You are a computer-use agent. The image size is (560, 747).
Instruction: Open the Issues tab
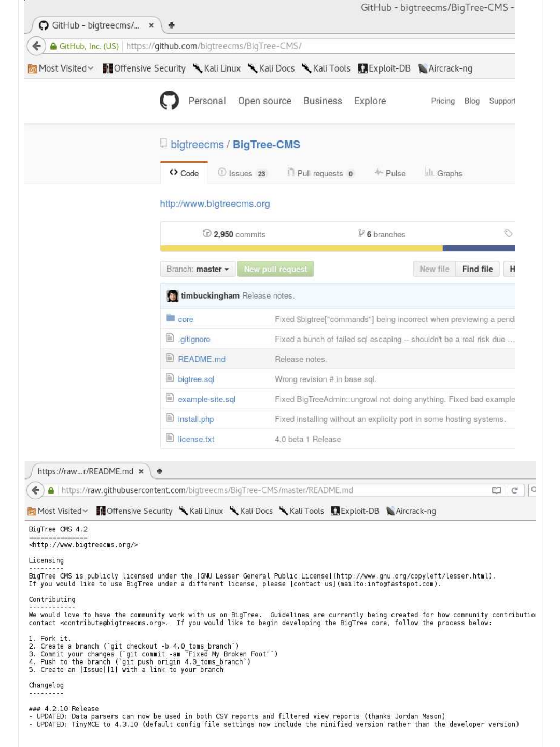click(242, 173)
